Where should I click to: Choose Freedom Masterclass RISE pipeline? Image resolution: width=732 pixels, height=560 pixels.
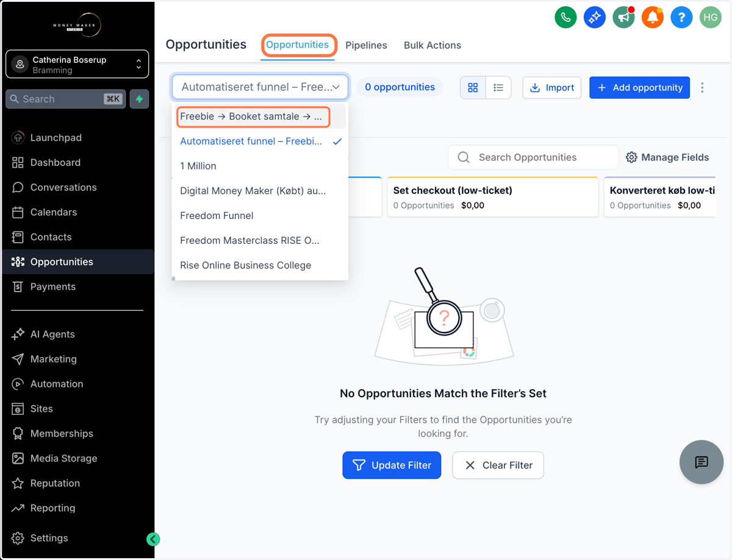[x=260, y=240]
